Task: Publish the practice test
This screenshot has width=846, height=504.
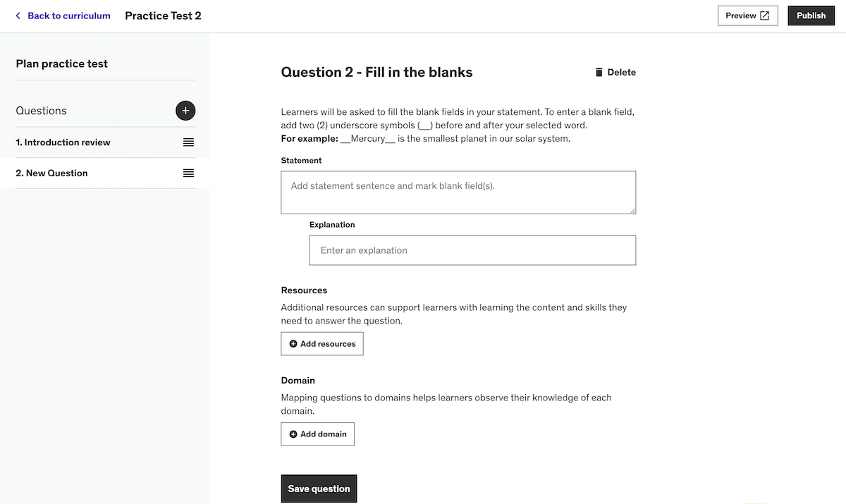Action: click(x=811, y=16)
